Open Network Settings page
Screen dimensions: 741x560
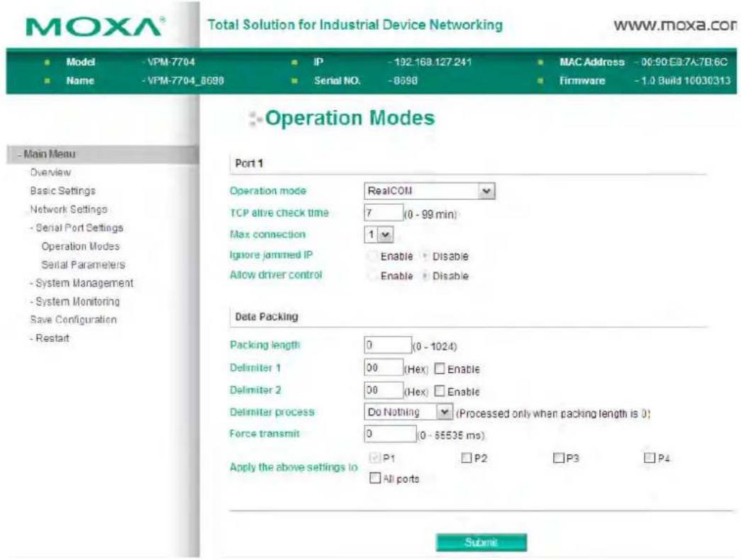69,209
